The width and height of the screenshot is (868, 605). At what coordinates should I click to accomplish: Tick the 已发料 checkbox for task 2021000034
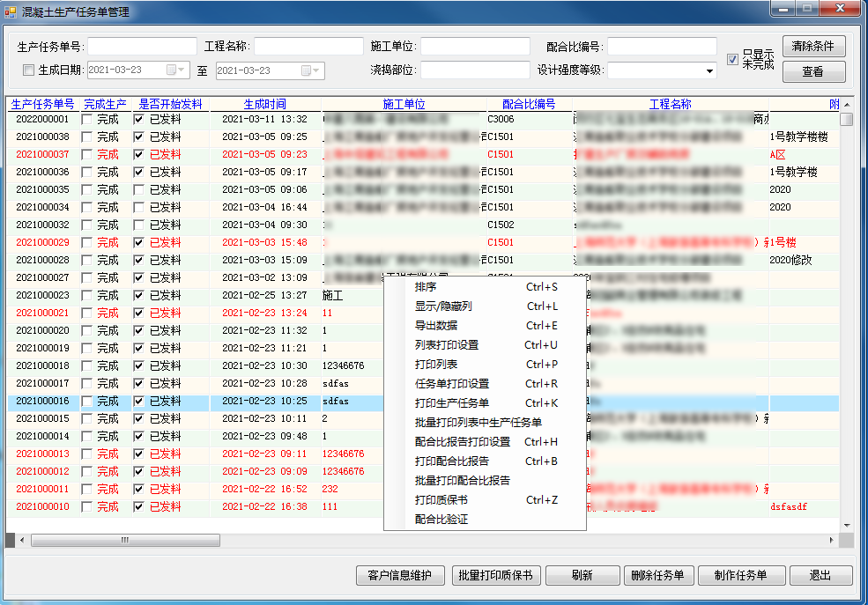coord(138,207)
